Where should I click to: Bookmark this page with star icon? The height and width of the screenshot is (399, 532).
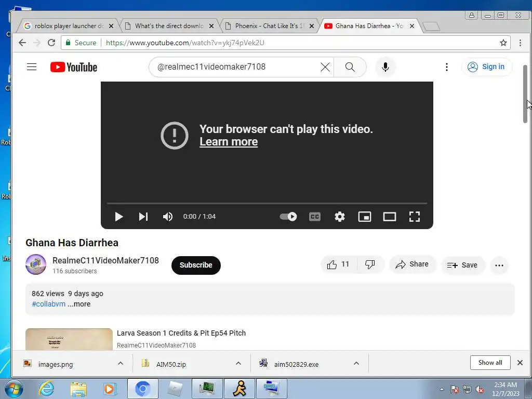[503, 43]
